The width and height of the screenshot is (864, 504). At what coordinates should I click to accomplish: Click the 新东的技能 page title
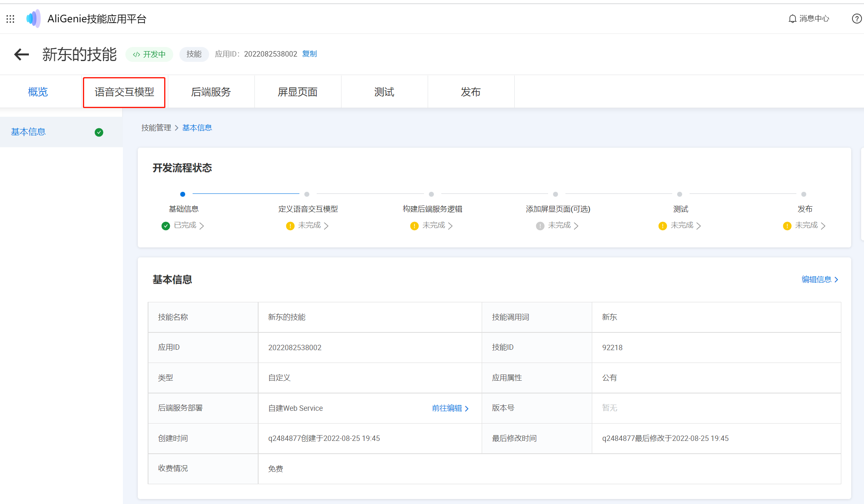click(x=80, y=54)
